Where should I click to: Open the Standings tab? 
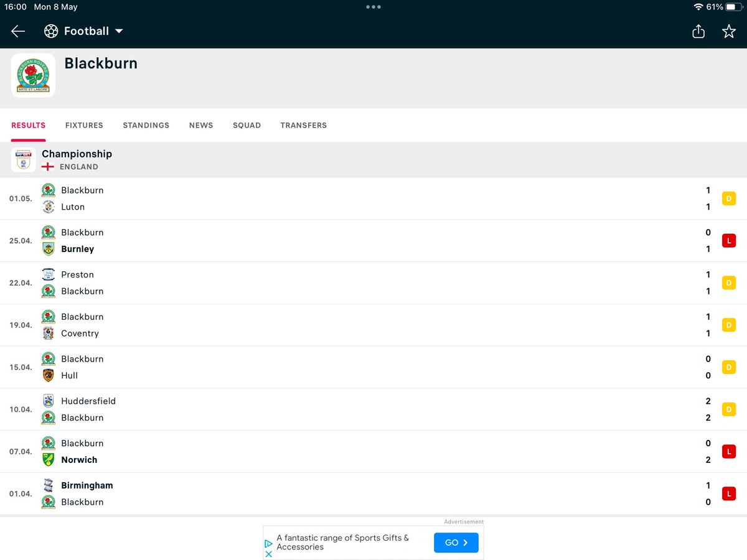(x=146, y=125)
